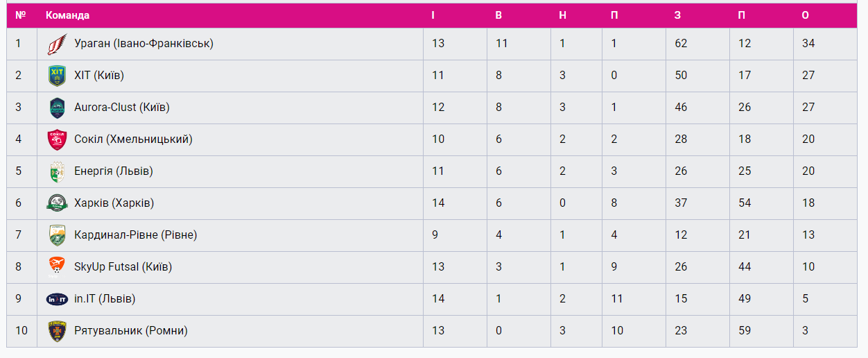Click the ХІТ (Київ) team logo
Viewport: 868px width, 358px height.
tap(57, 76)
